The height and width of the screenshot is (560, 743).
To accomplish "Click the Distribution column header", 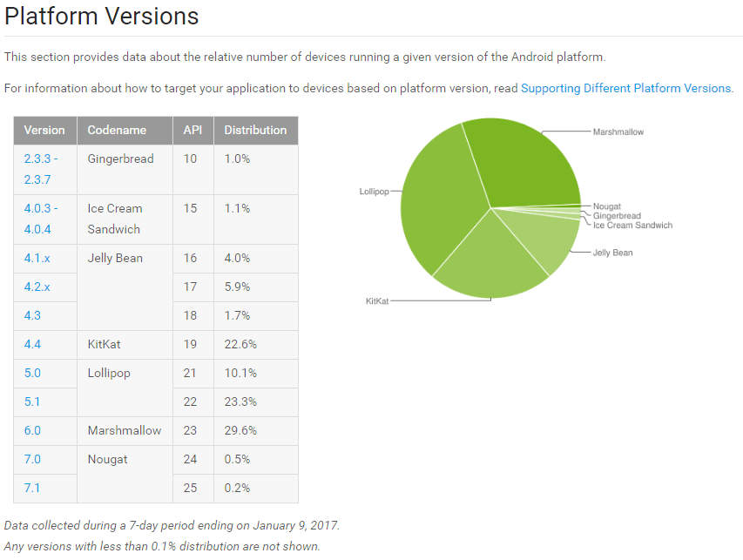I will click(x=256, y=131).
